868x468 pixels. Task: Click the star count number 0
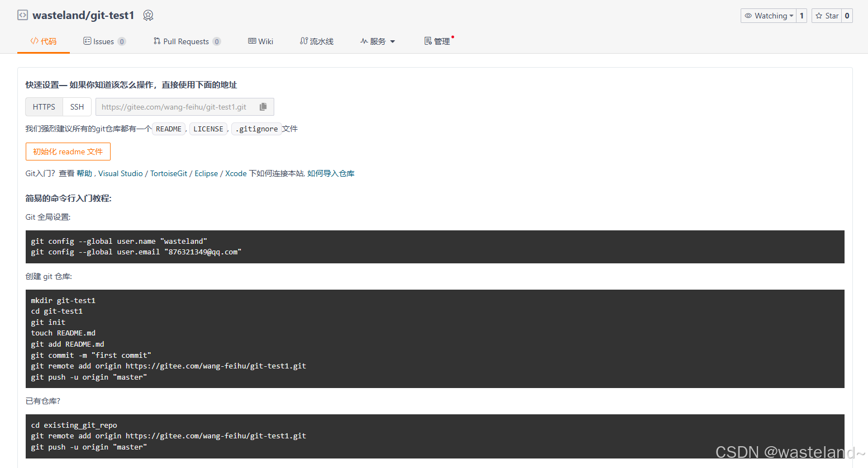[847, 16]
